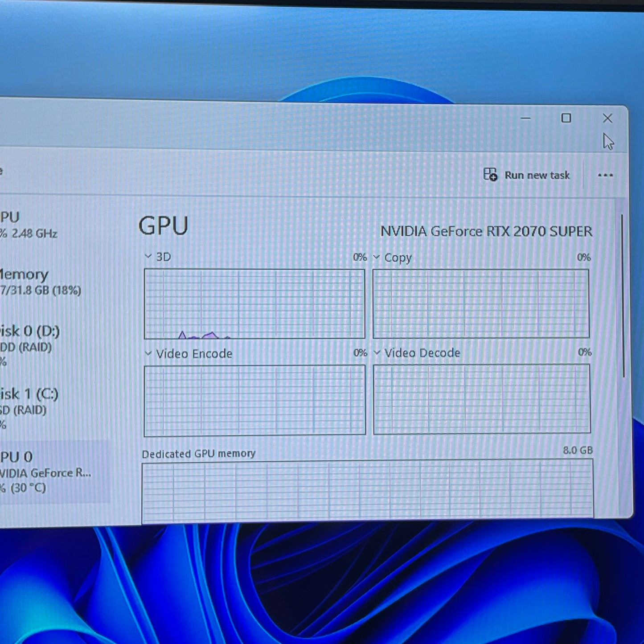Screen dimensions: 644x644
Task: Click the 8.0 GB memory value
Action: pos(578,450)
